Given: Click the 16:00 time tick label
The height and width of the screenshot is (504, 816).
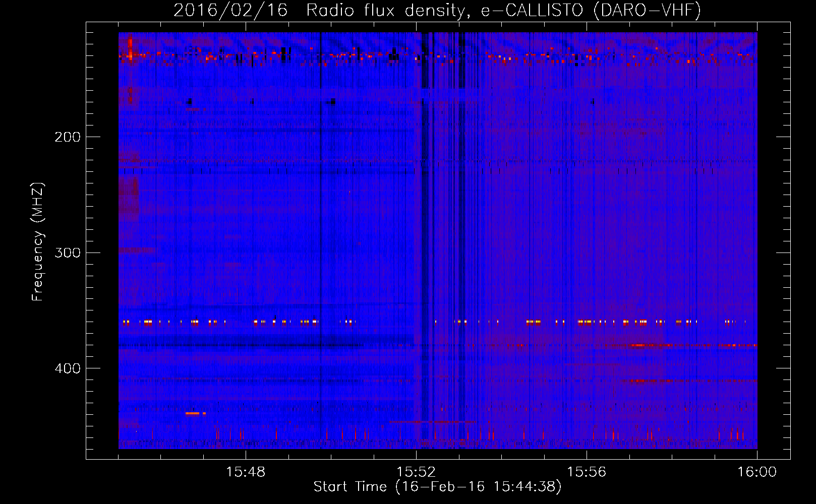Looking at the screenshot, I should (757, 472).
